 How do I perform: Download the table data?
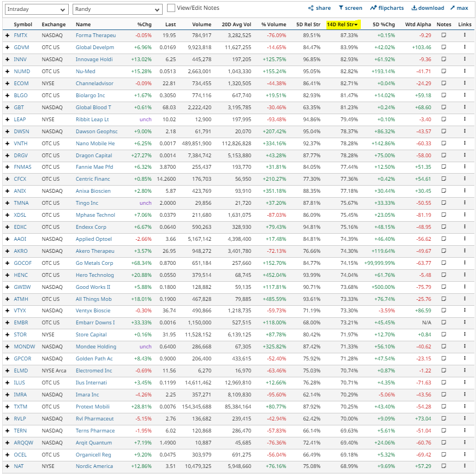pyautogui.click(x=428, y=8)
